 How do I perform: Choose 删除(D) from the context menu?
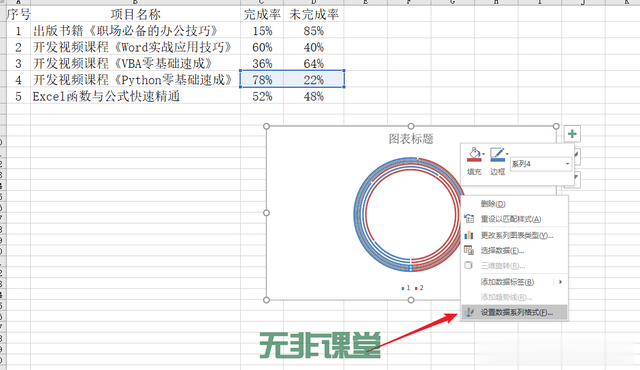click(493, 204)
